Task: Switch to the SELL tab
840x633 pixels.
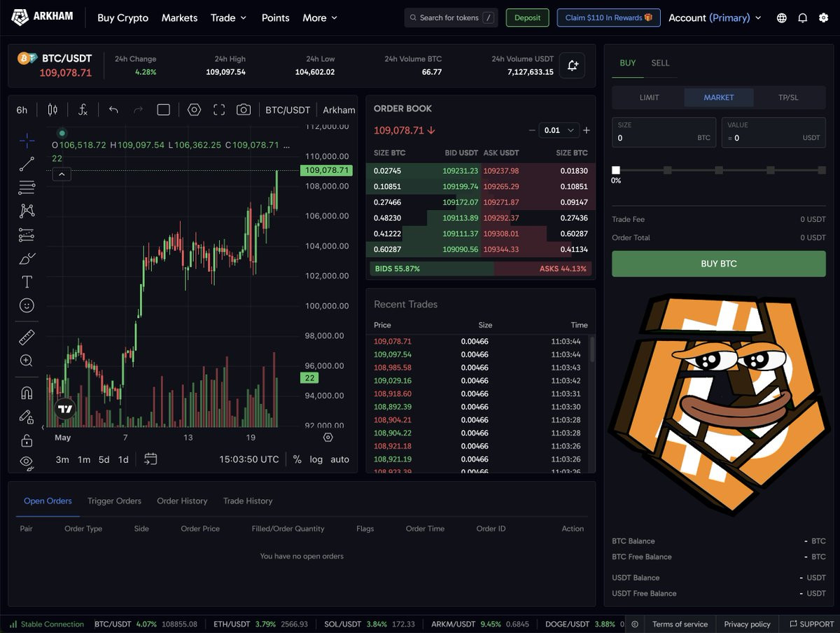Action: point(660,63)
